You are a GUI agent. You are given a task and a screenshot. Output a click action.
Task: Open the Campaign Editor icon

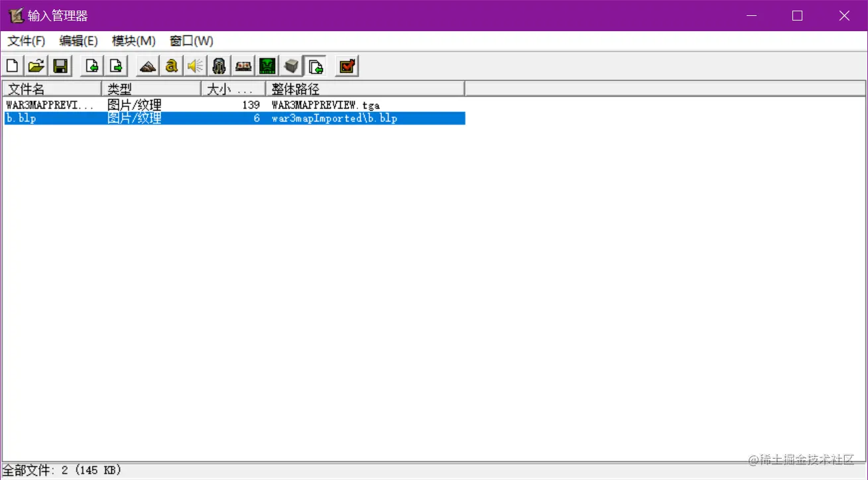243,66
